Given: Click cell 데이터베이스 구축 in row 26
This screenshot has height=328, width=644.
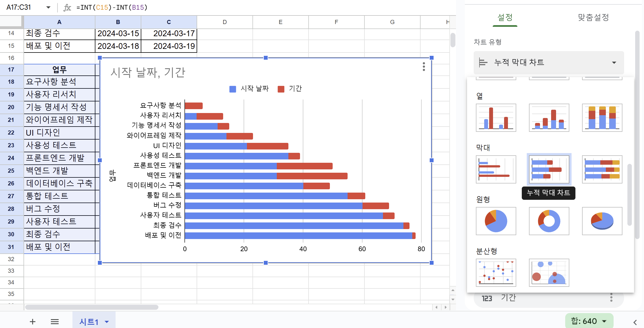Looking at the screenshot, I should (x=59, y=183).
